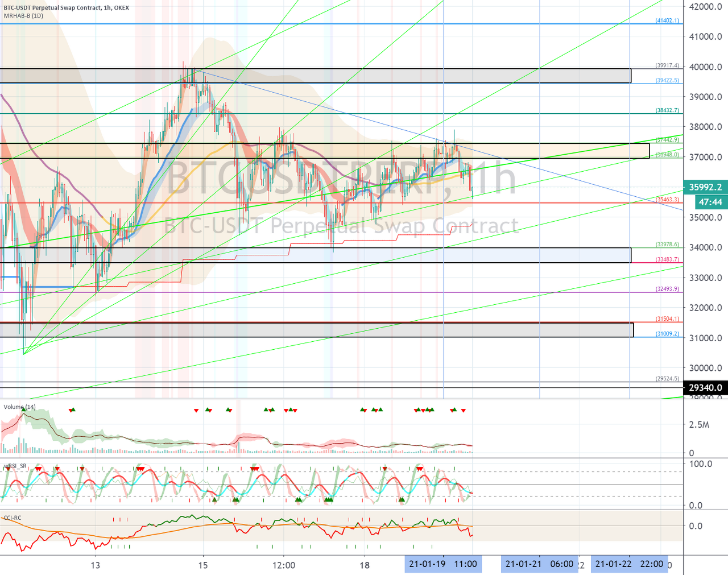Click the 39000.0 price axis label

pos(706,97)
